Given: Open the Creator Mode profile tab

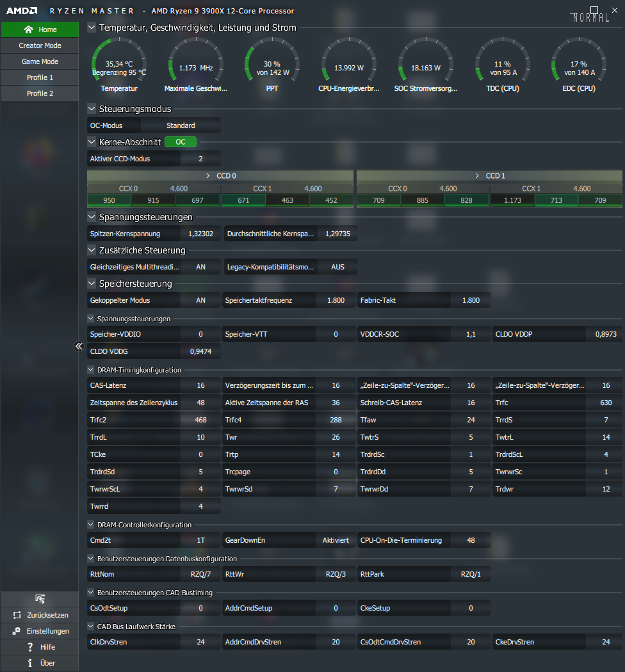Looking at the screenshot, I should pos(40,45).
